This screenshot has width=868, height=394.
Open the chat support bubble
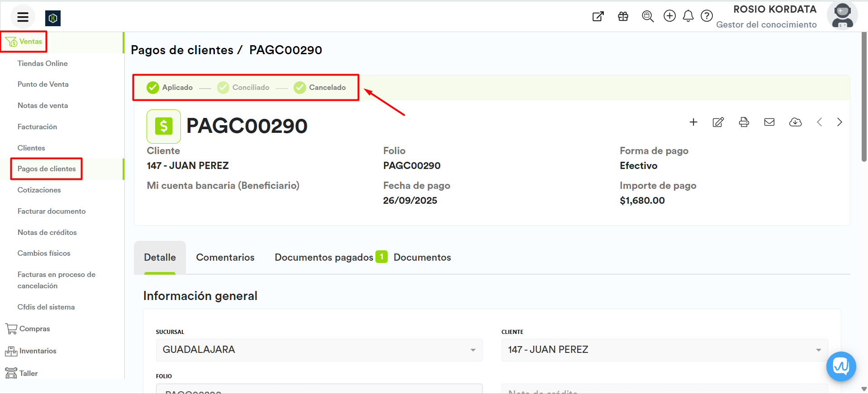coord(840,366)
